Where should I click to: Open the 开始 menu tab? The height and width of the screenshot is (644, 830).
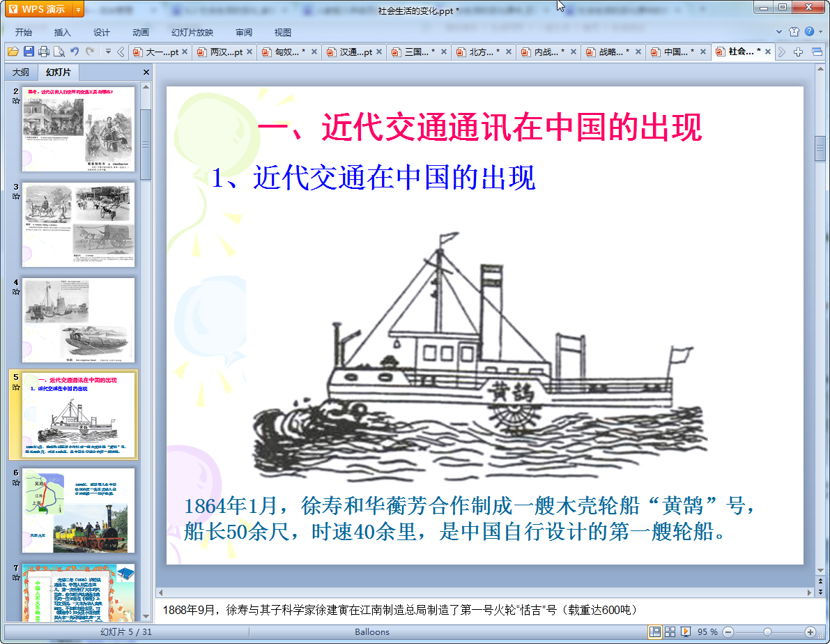coord(23,32)
